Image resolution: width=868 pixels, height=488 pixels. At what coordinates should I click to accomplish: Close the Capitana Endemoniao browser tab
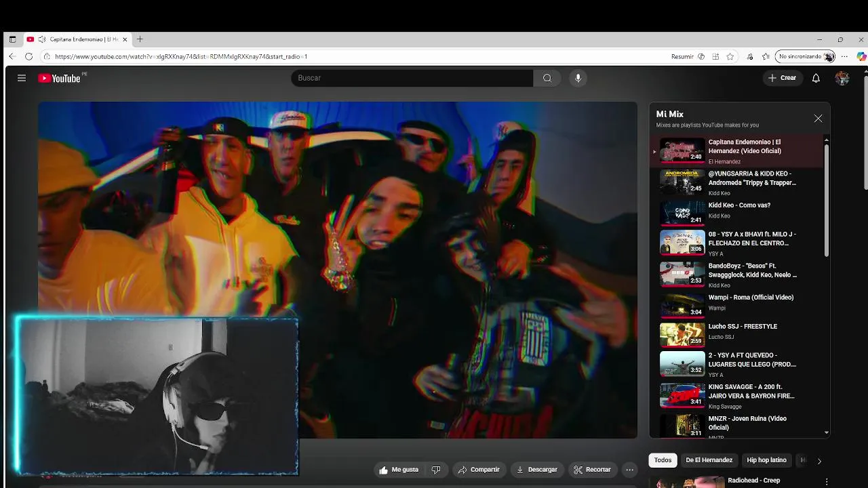pos(125,39)
